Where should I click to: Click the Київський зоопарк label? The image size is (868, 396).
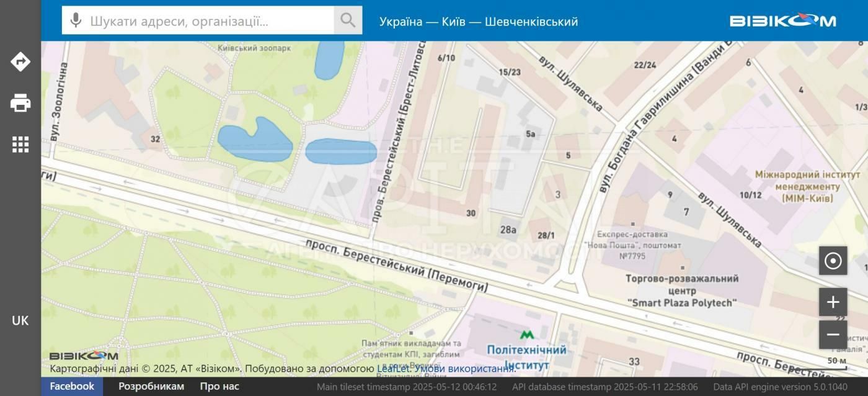254,48
